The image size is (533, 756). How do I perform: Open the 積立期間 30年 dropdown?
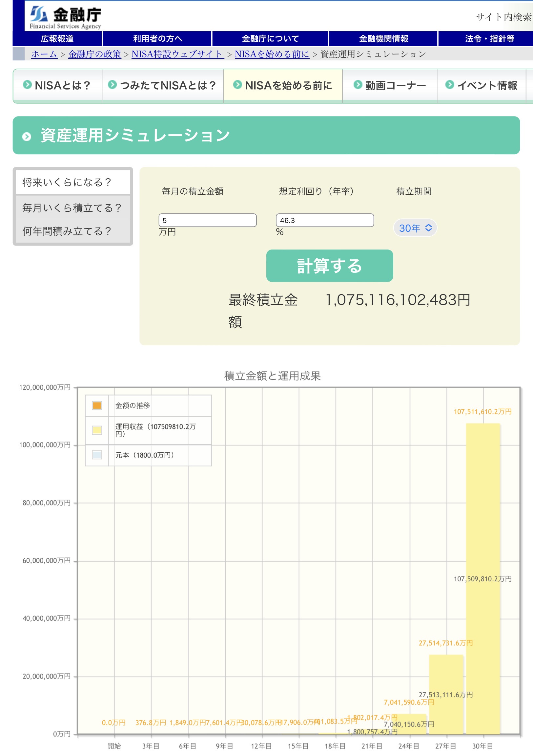[x=415, y=228]
